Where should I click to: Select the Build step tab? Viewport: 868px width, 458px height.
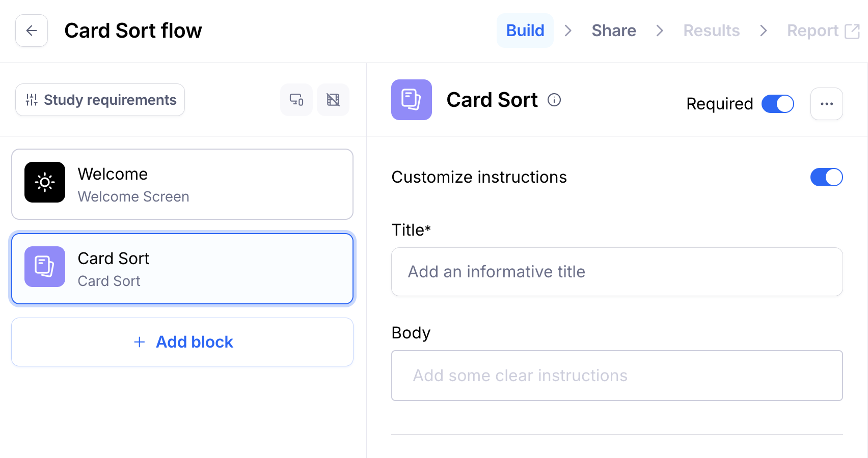pos(525,31)
